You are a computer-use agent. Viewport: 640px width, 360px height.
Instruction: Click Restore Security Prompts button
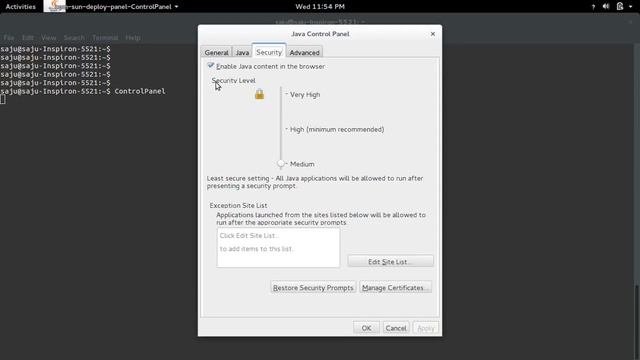pyautogui.click(x=313, y=287)
